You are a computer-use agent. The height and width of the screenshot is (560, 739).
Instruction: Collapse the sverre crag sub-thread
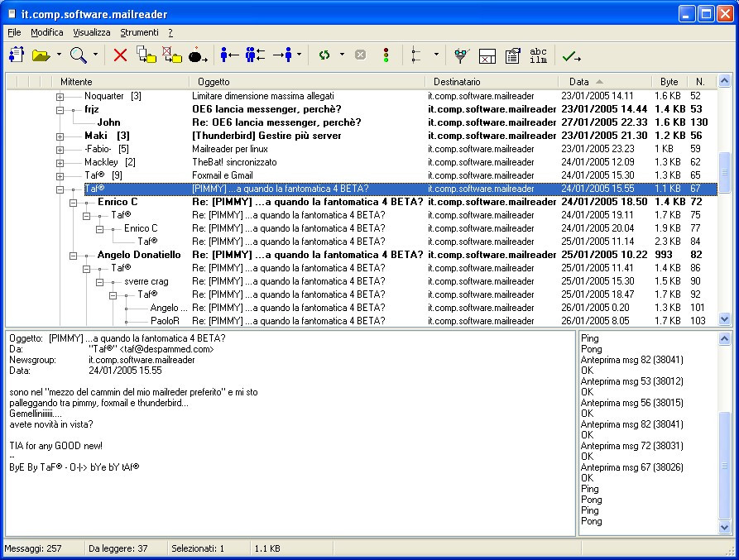[99, 282]
